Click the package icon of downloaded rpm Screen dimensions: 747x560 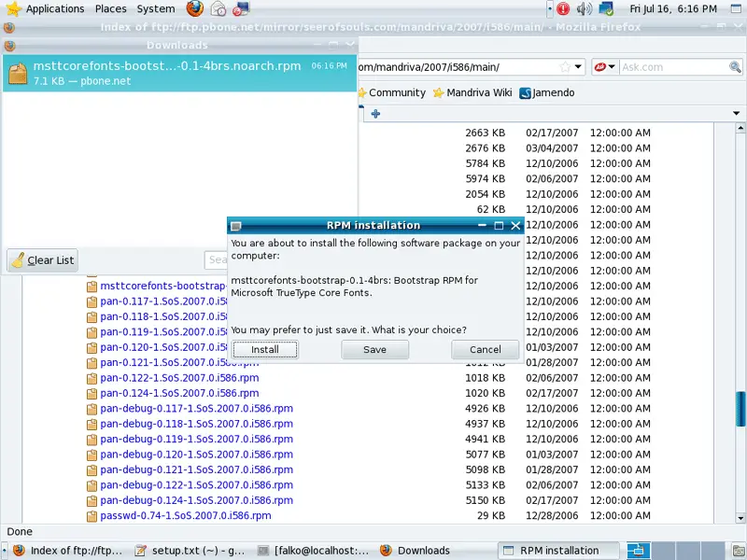(18, 74)
